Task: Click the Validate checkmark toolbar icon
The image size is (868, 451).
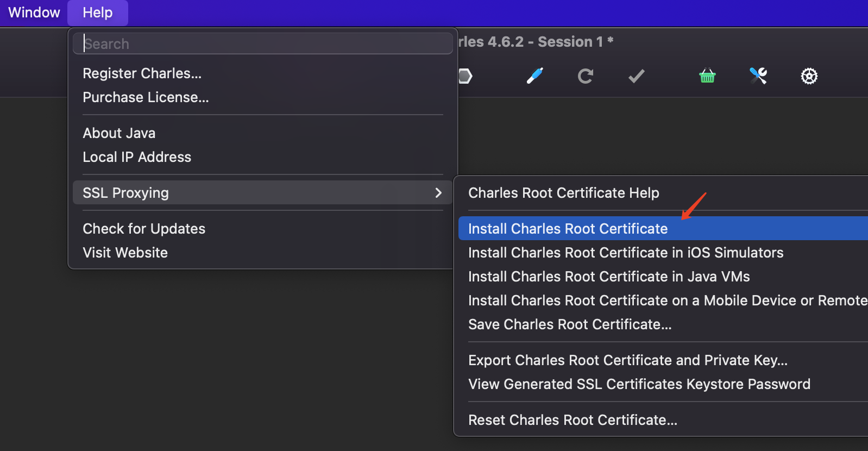Action: pos(637,76)
